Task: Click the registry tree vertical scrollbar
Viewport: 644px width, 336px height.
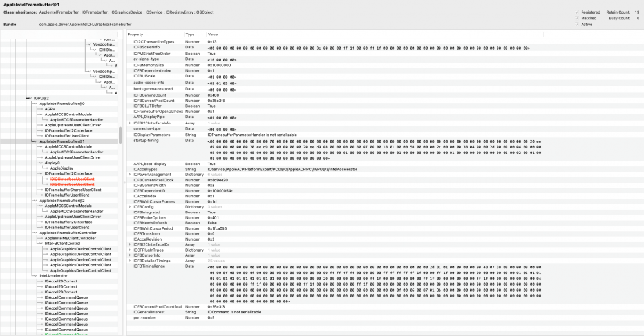Action: [120, 135]
